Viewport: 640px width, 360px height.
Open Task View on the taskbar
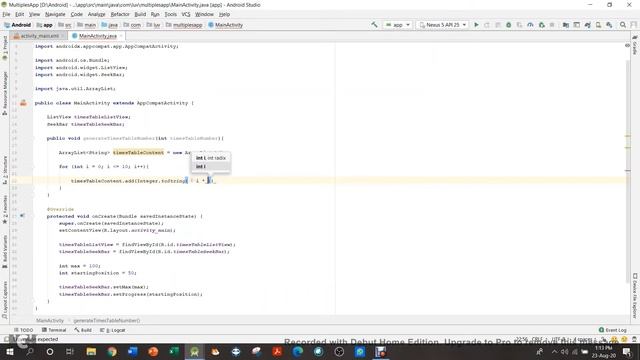tap(70, 351)
